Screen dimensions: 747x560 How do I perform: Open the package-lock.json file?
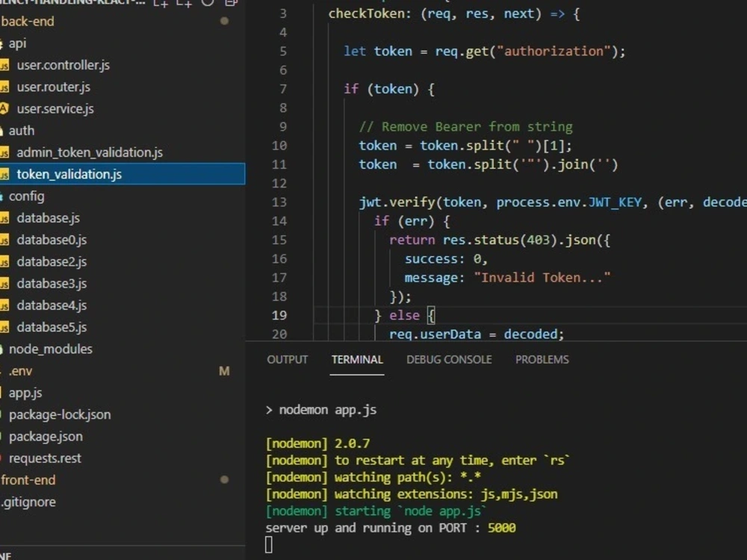[60, 414]
